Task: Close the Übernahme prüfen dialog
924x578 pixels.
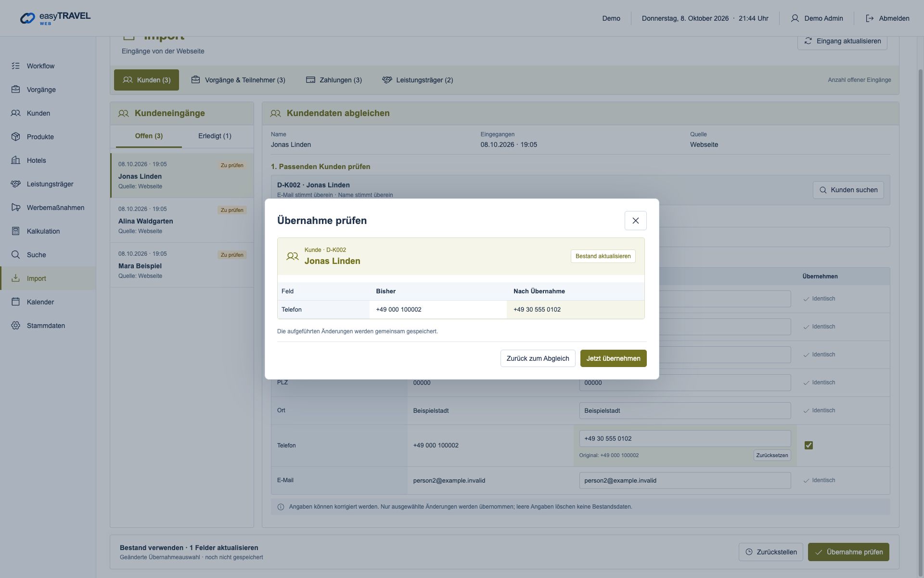Action: [635, 221]
